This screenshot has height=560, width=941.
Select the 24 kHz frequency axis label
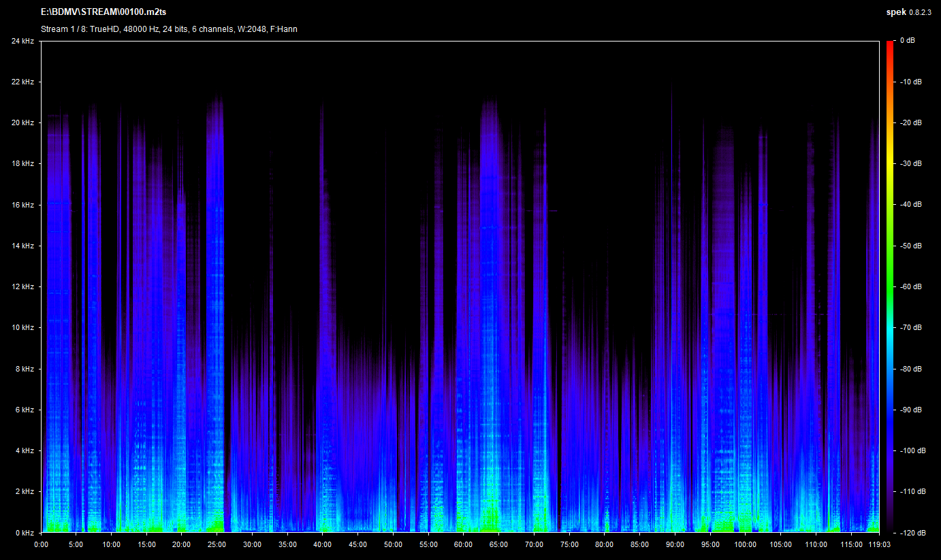point(22,42)
